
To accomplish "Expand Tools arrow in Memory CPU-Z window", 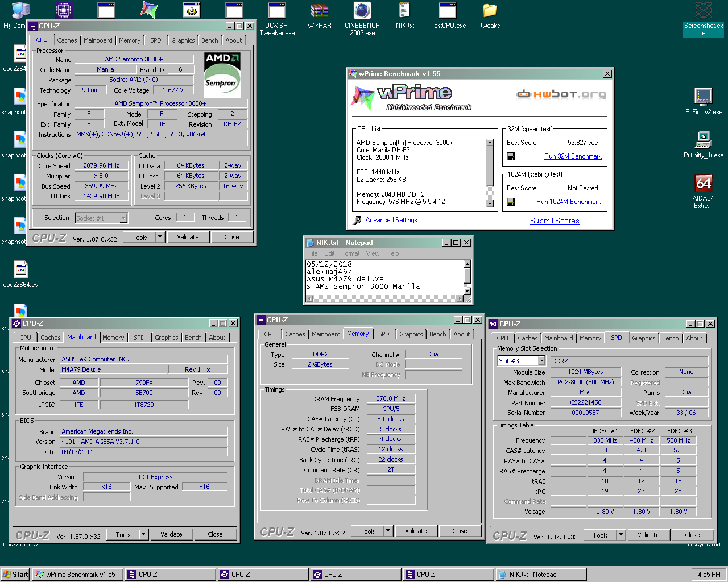I will point(388,531).
